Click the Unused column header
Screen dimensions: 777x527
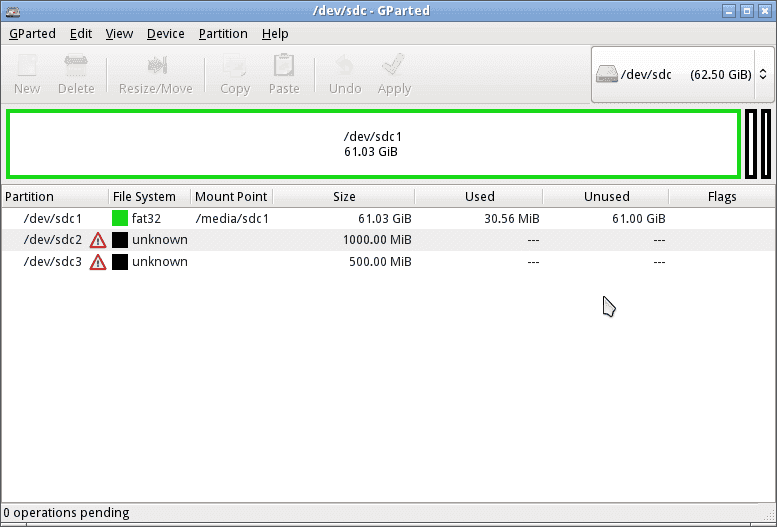[x=606, y=197]
